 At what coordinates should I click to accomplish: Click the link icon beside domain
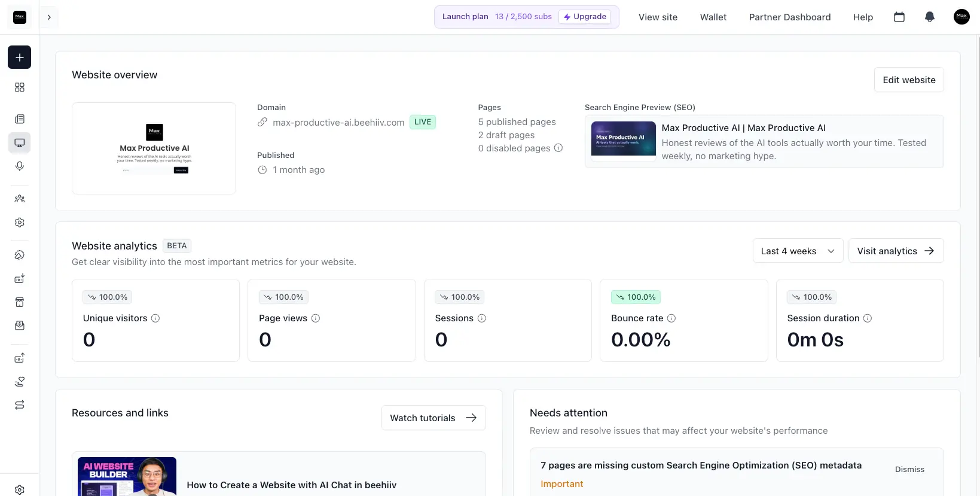[262, 122]
